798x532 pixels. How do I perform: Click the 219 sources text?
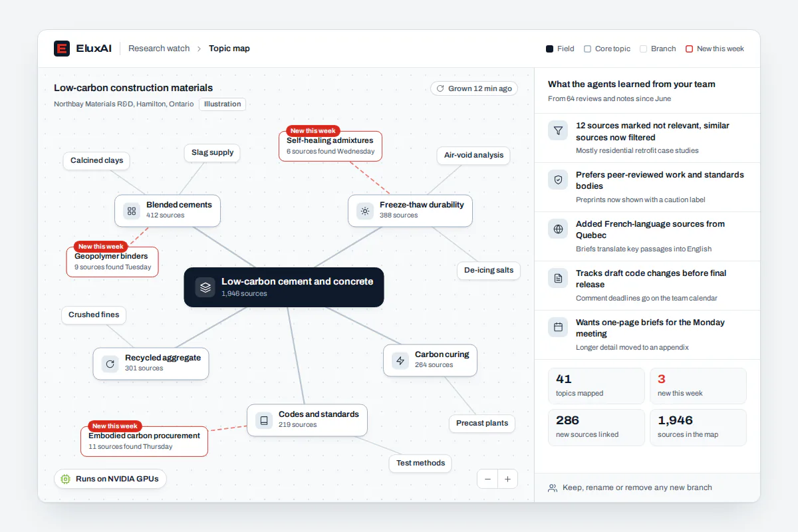pyautogui.click(x=297, y=425)
